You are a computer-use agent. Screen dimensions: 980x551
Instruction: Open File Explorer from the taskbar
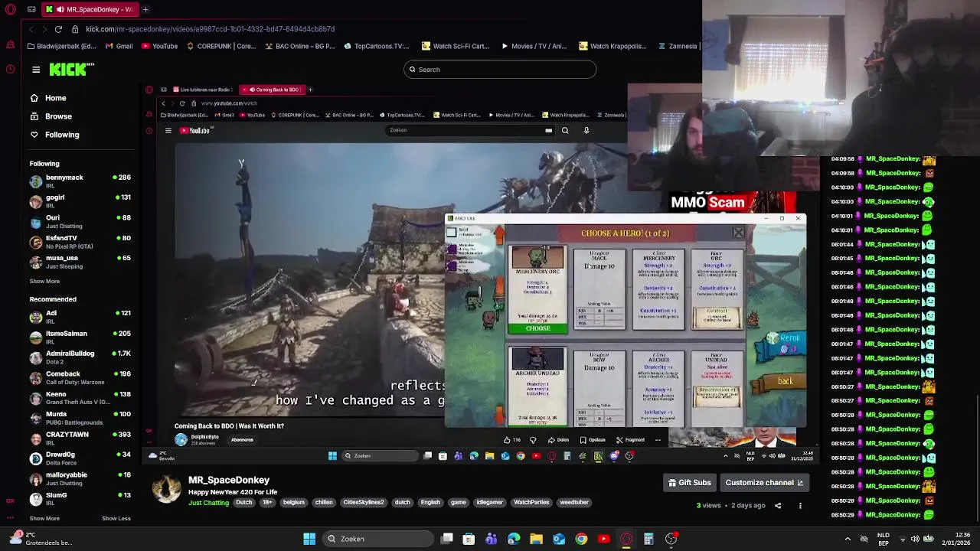tap(536, 539)
